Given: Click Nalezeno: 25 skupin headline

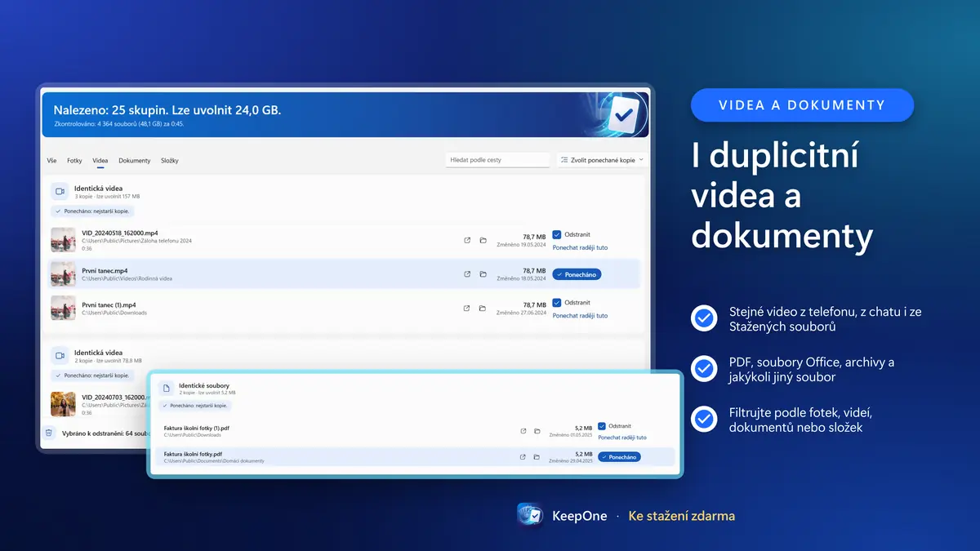Looking at the screenshot, I should point(167,109).
